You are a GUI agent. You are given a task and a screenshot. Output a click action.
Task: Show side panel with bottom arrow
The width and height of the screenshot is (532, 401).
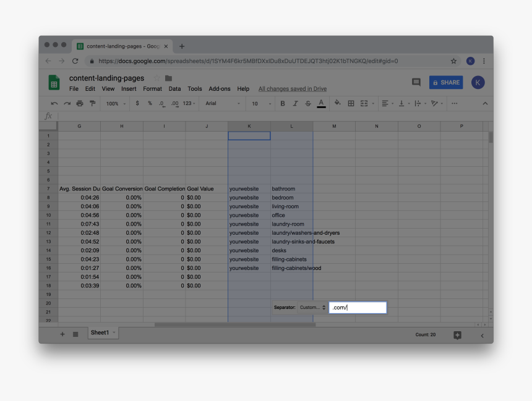click(482, 336)
